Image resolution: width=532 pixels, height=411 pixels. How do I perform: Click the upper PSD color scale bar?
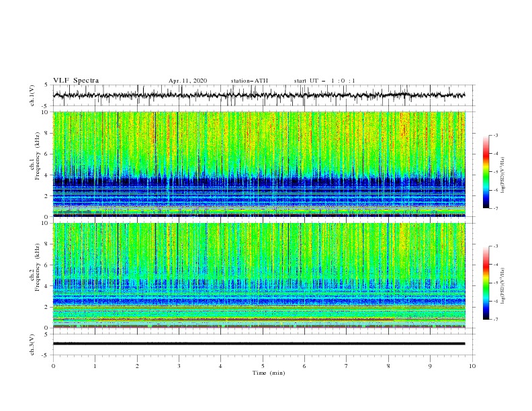(x=486, y=172)
